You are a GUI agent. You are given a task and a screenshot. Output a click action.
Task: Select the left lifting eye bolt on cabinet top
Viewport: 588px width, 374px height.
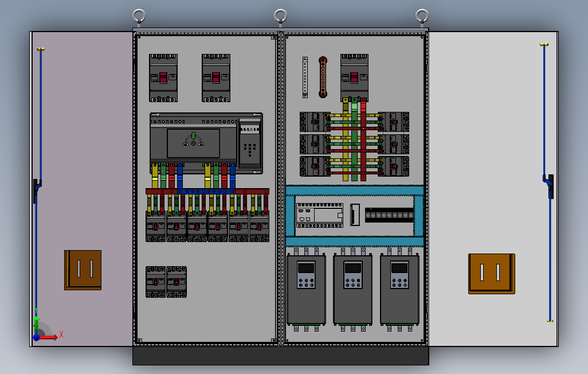pyautogui.click(x=139, y=17)
